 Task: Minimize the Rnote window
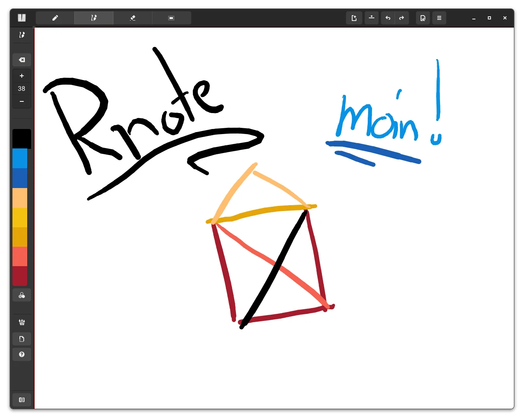(474, 18)
